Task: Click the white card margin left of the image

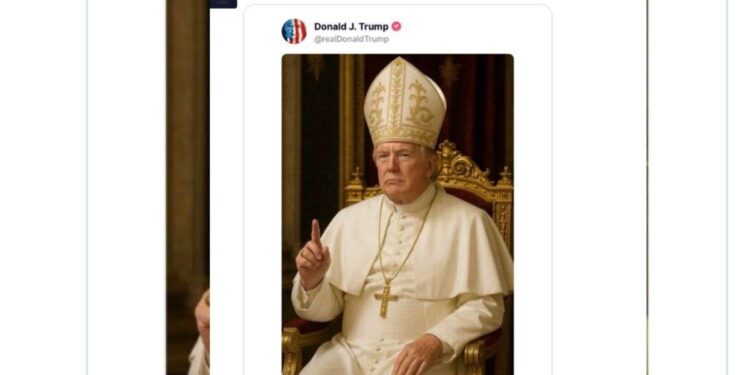Action: click(263, 215)
